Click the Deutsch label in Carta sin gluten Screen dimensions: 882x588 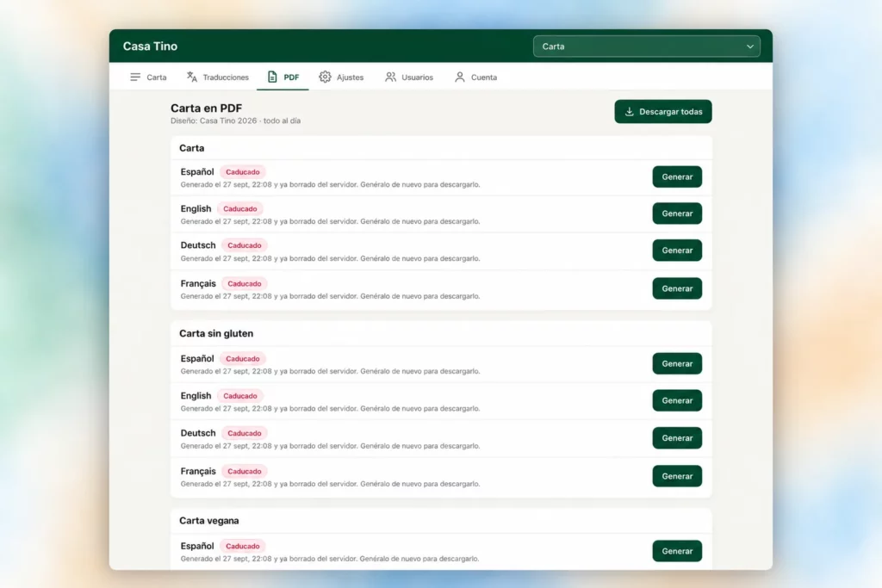coord(198,433)
